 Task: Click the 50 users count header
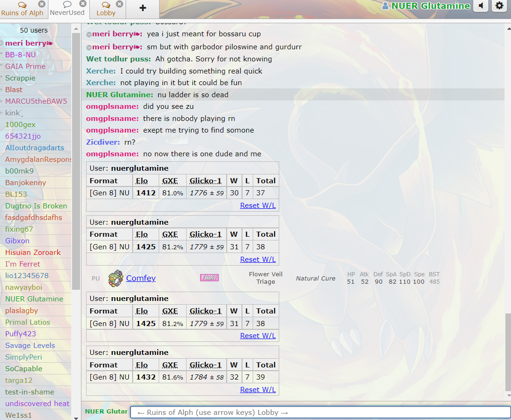(x=34, y=30)
